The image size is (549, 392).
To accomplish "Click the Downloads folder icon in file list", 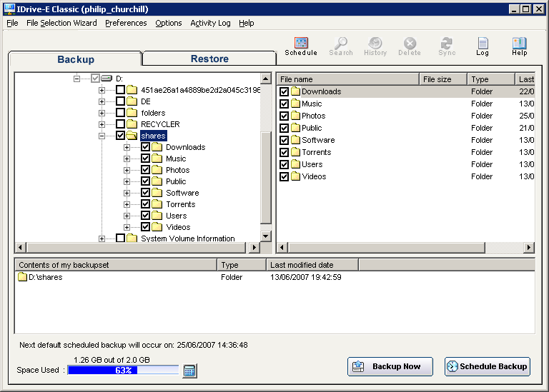I will (296, 91).
